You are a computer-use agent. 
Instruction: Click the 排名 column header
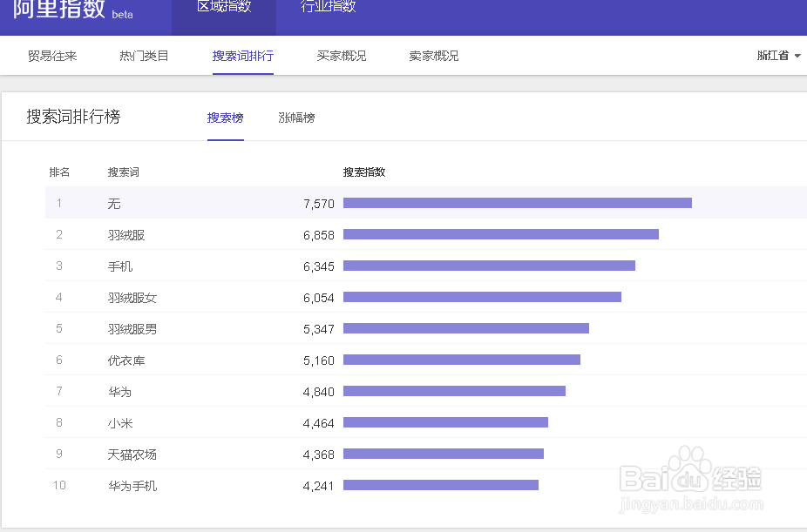tap(59, 172)
